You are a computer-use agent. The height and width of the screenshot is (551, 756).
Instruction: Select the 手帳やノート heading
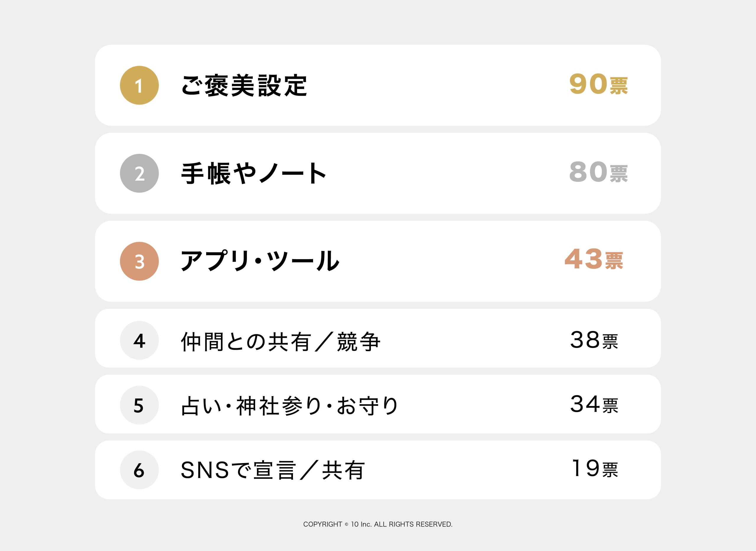[x=253, y=174]
